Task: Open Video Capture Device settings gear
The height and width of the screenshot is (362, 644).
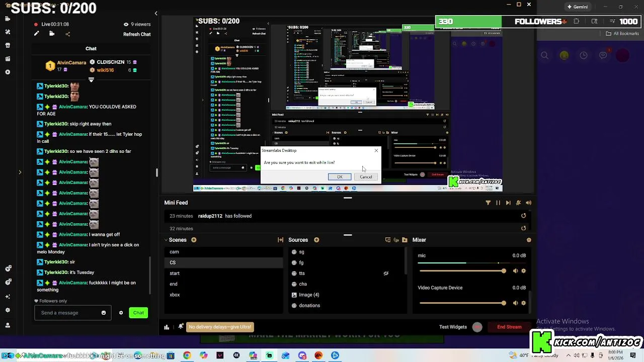Action: point(524,303)
